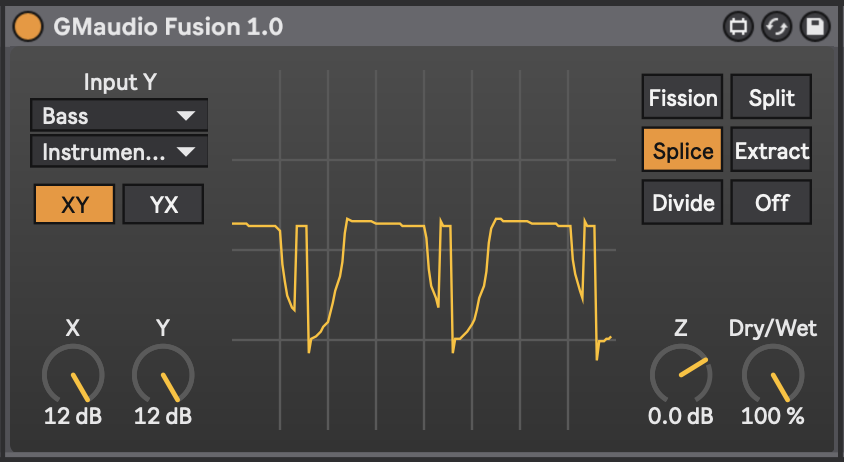Screen dimensions: 844x462
Task: Click the save preset disk icon
Action: pos(815,27)
